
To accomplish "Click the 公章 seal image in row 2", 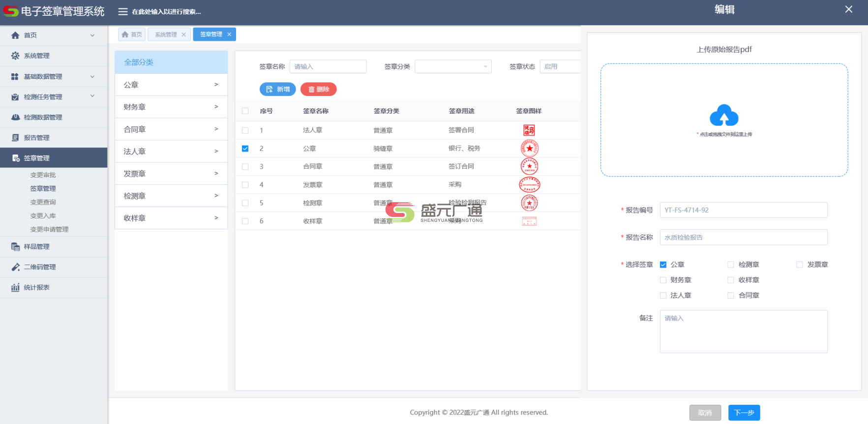I will click(x=529, y=149).
